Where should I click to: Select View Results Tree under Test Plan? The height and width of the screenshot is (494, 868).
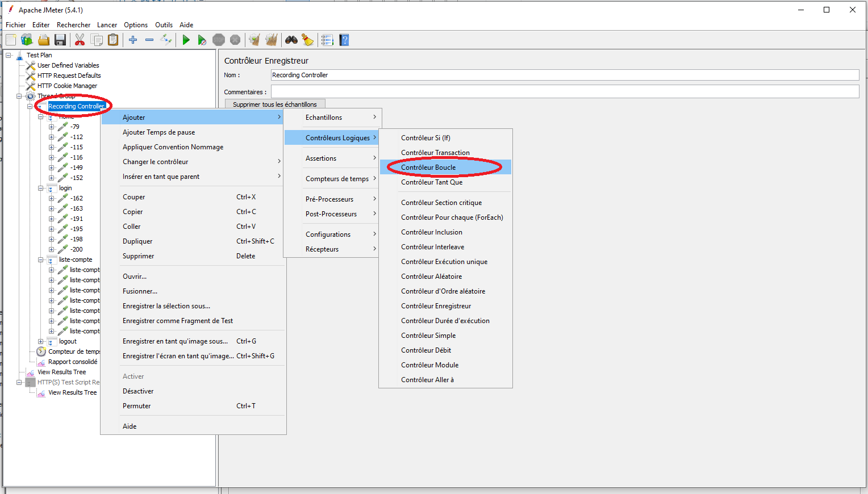(62, 372)
